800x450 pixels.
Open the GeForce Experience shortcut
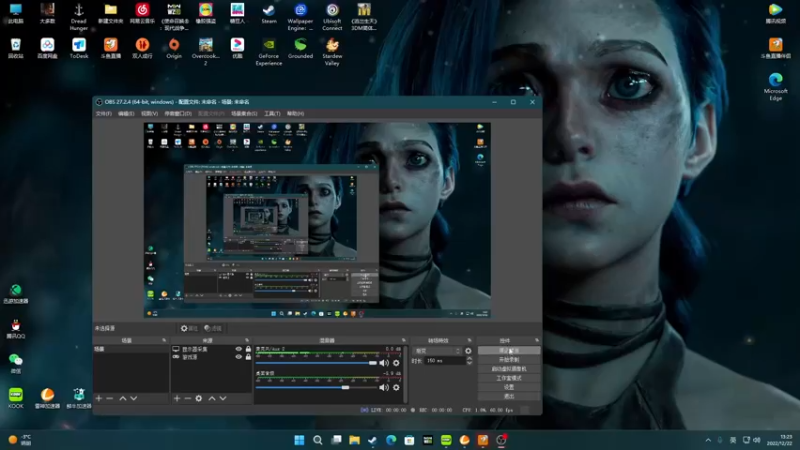click(x=268, y=52)
